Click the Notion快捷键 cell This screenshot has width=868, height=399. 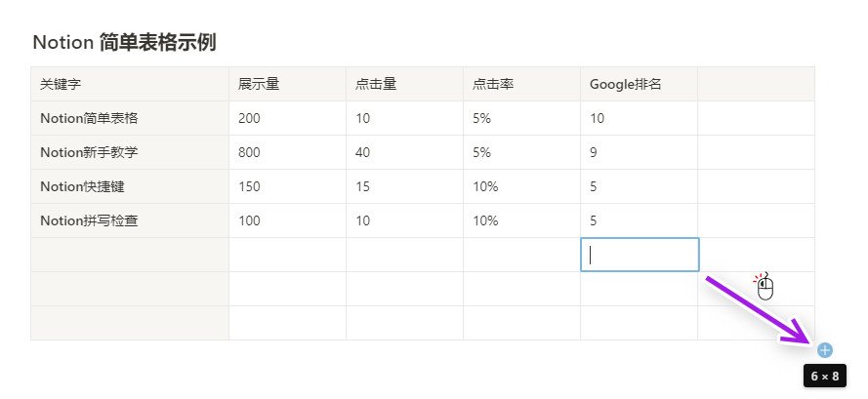[x=130, y=187]
